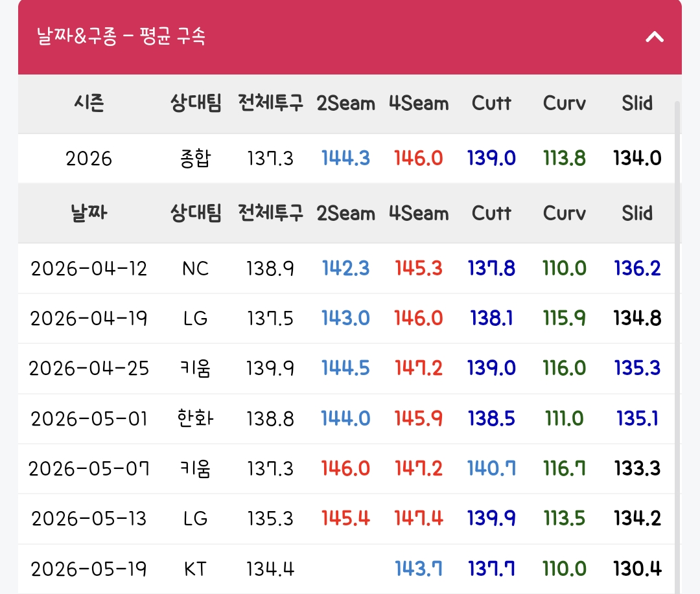Select the date 2026-05-19
Image resolution: width=700 pixels, height=594 pixels.
pos(89,569)
